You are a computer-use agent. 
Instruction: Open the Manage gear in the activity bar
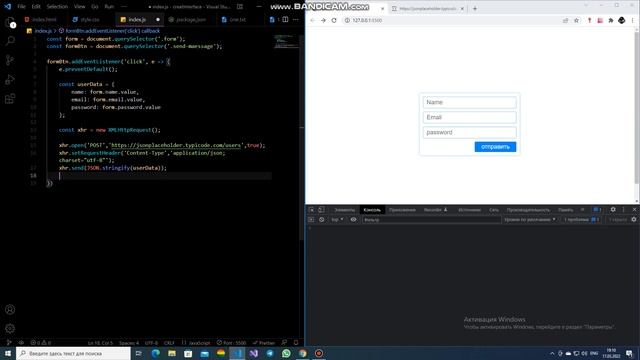point(10,329)
